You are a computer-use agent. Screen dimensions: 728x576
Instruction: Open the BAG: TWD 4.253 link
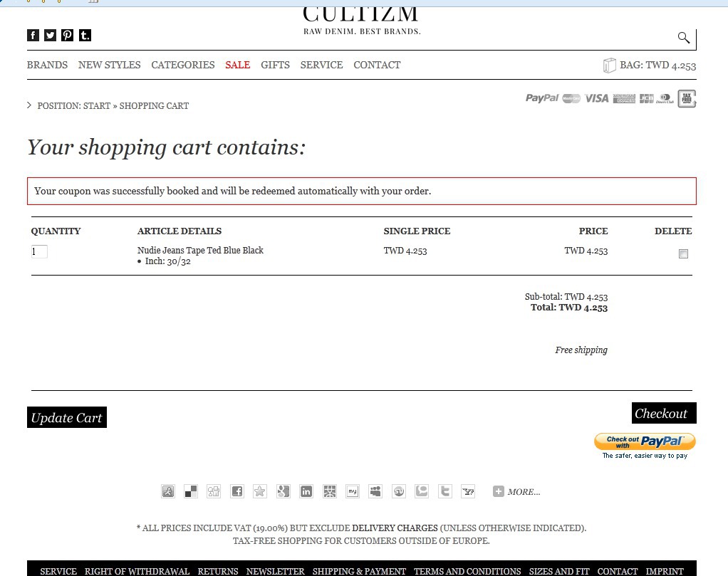658,66
